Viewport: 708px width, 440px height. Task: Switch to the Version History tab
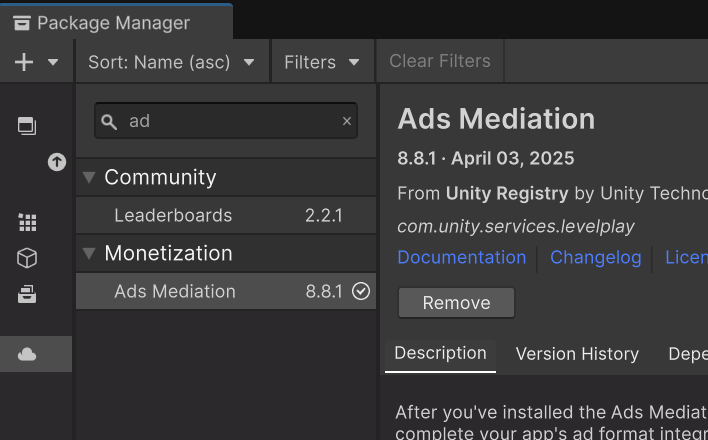click(577, 354)
